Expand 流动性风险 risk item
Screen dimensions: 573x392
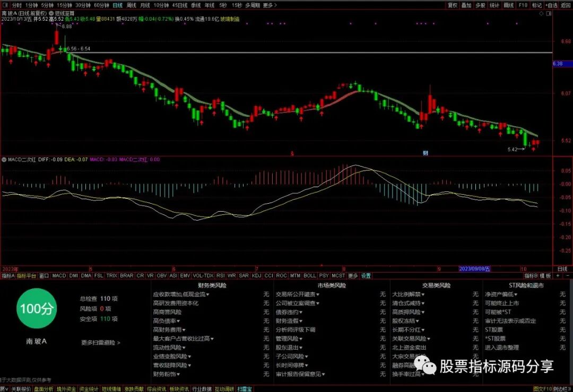coord(169,348)
